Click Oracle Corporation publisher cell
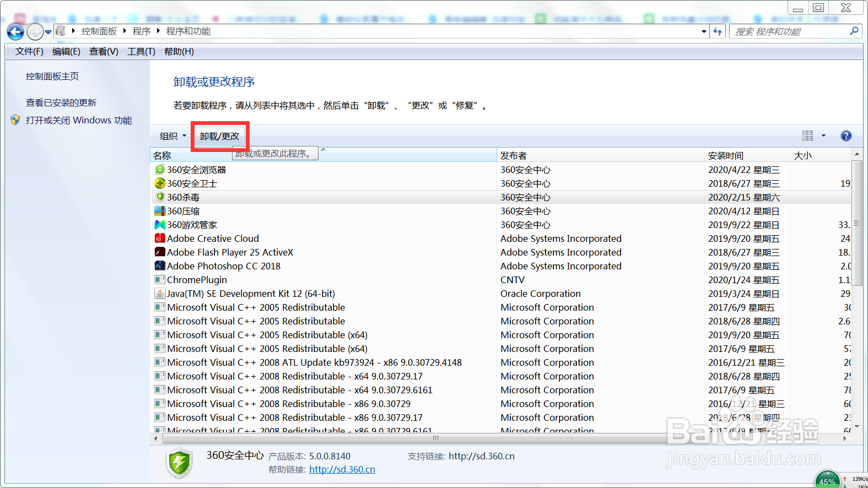 [x=541, y=294]
